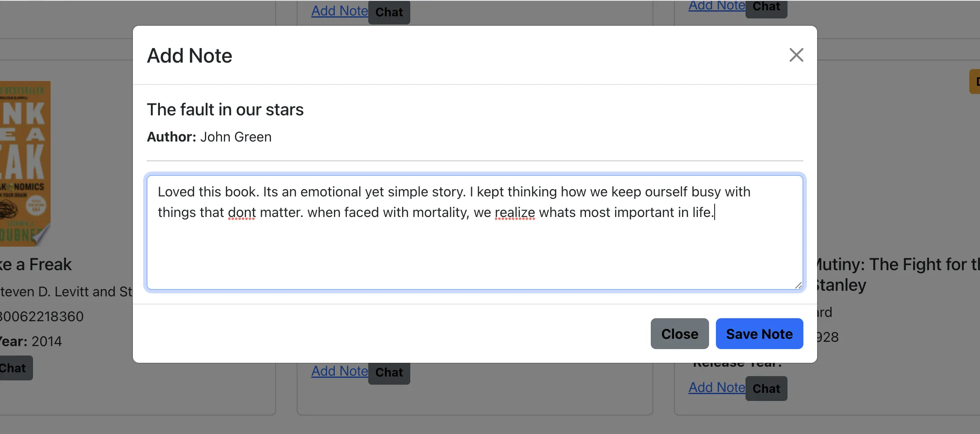The height and width of the screenshot is (434, 980).
Task: Open Chat button directly below the dialog
Action: [x=389, y=373]
